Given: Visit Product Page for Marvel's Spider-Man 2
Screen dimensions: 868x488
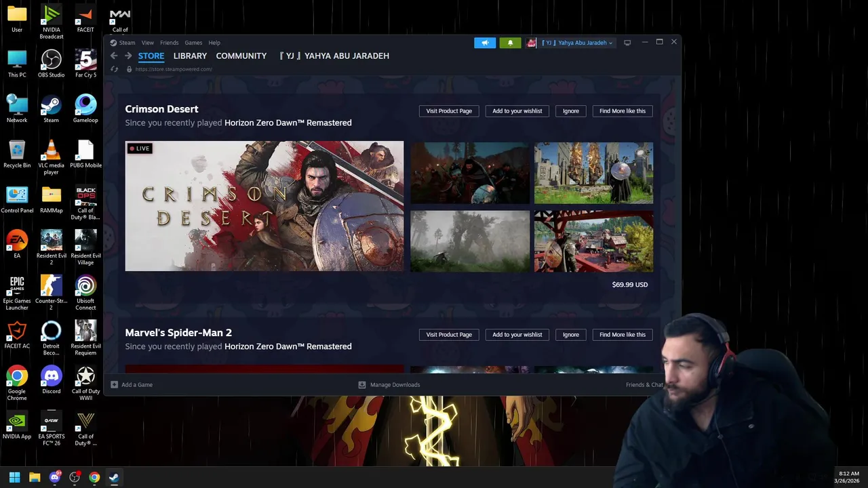Looking at the screenshot, I should point(449,335).
